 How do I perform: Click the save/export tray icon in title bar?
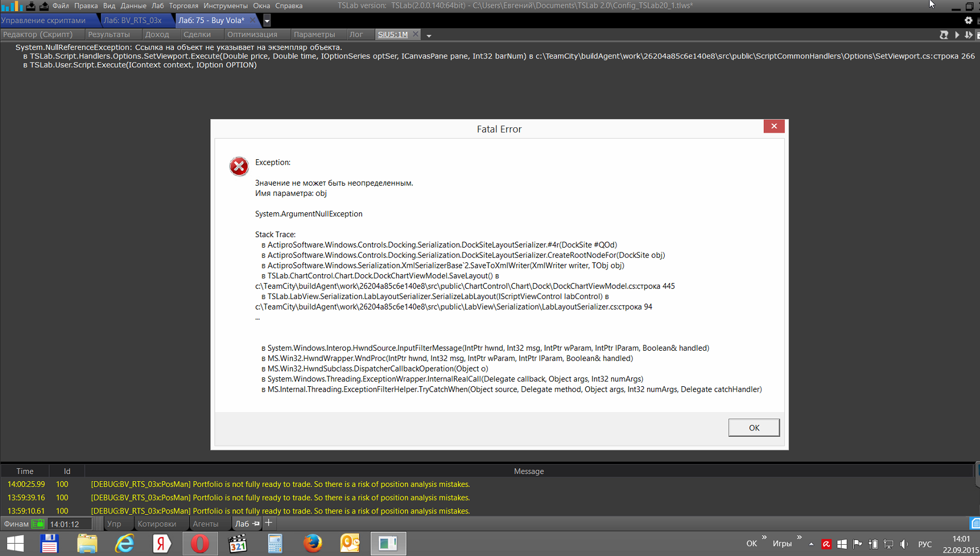pyautogui.click(x=44, y=6)
